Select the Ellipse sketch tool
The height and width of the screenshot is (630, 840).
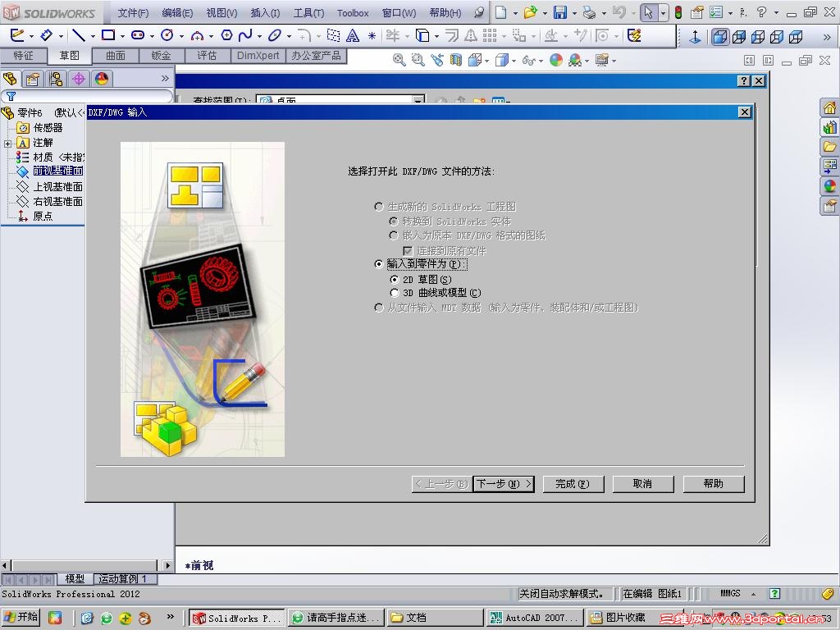pyautogui.click(x=275, y=35)
